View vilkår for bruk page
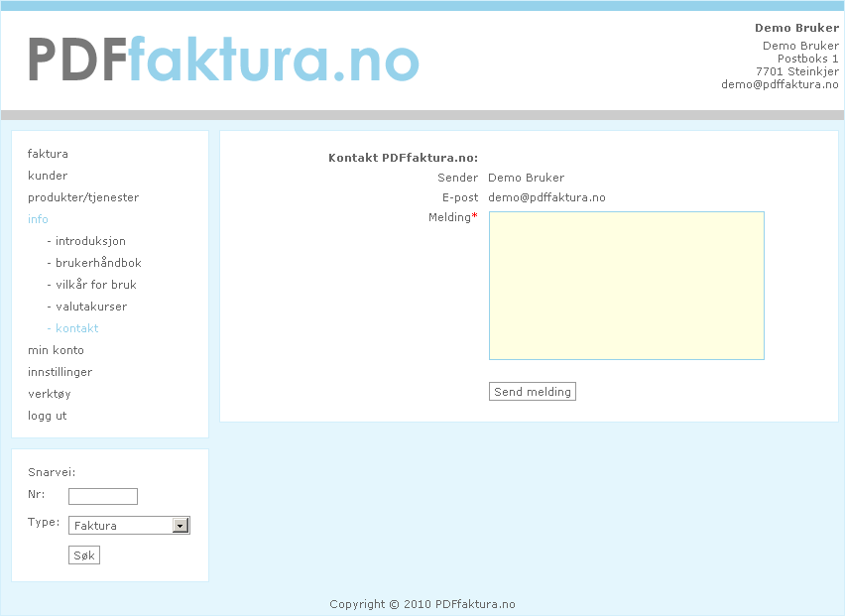Screen dimensions: 845x616 point(96,285)
